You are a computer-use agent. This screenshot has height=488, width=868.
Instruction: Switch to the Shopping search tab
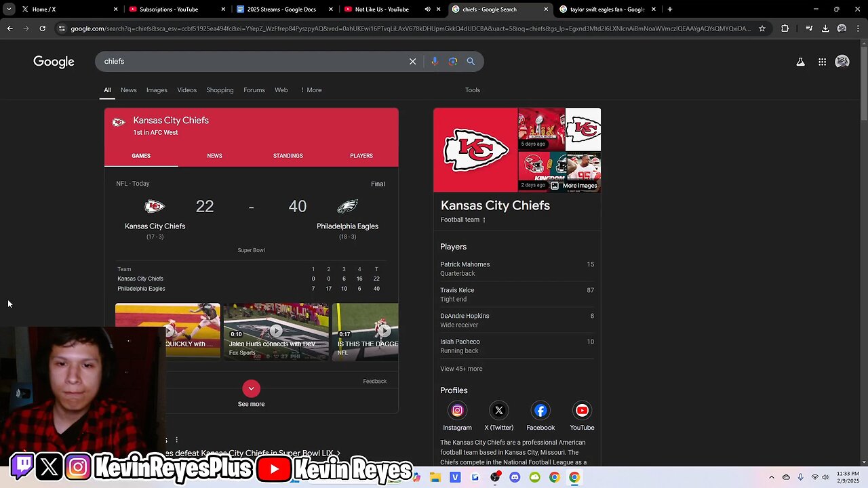220,90
